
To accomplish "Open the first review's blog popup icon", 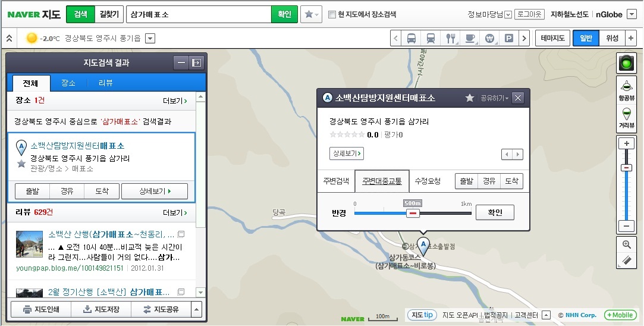I will (x=181, y=234).
